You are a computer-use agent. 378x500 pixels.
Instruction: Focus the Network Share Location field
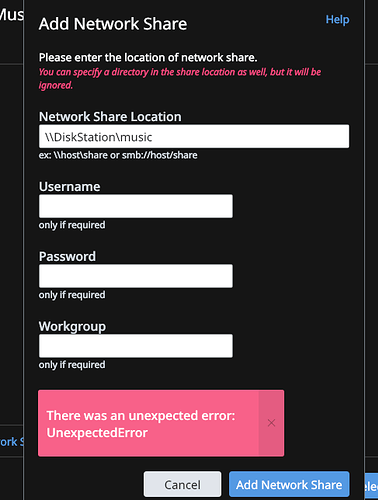point(194,136)
